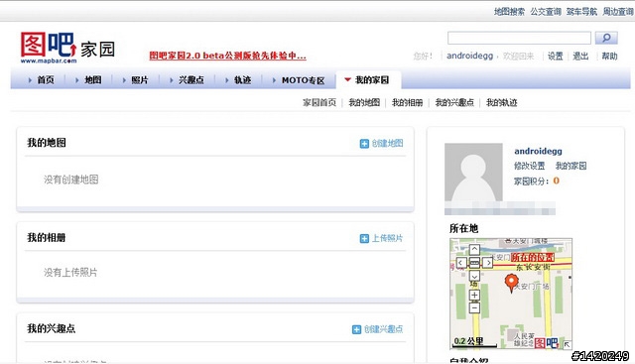The width and height of the screenshot is (635, 364).
Task: Click the 上传照片 link
Action: [387, 238]
